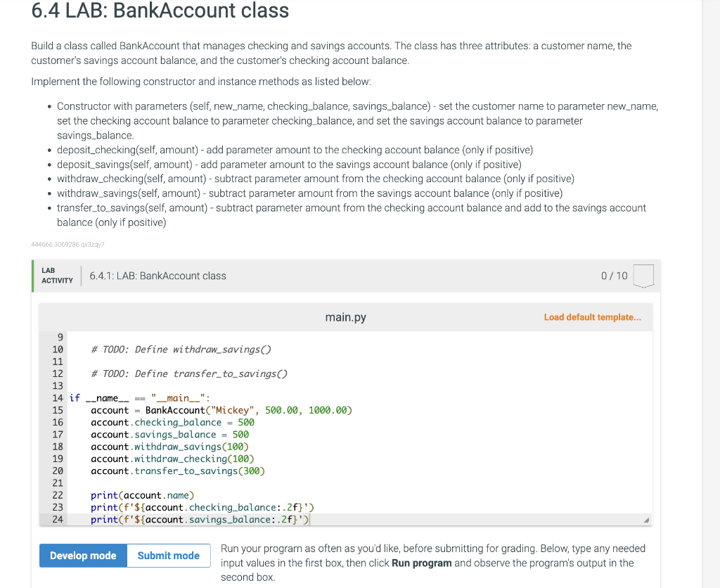Screen dimensions: 720x588
Task: Click the bookmark flag icon next to the score
Action: tap(644, 276)
